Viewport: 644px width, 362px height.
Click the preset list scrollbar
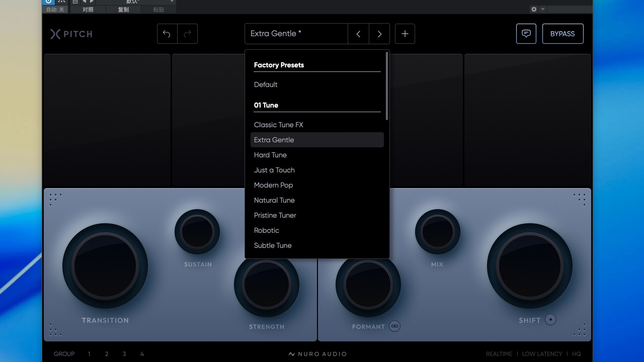[x=387, y=86]
